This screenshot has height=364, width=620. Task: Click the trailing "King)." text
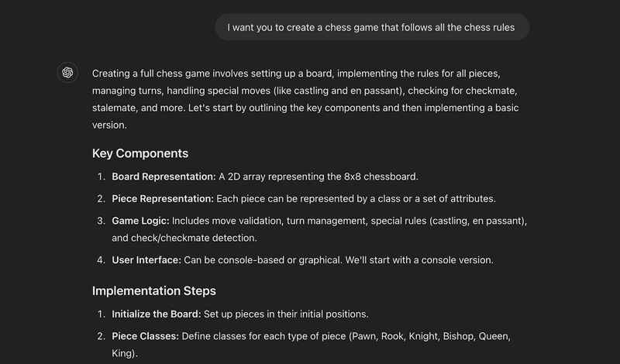(126, 353)
